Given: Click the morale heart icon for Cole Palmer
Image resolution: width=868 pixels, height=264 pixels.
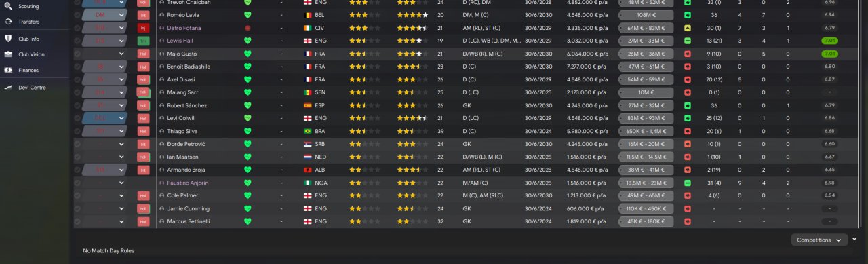Looking at the screenshot, I should tap(248, 195).
